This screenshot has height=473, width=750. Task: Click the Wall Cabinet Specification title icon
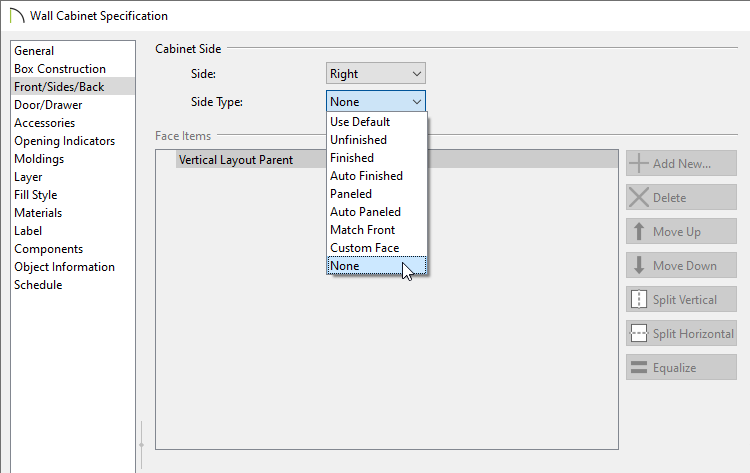17,16
